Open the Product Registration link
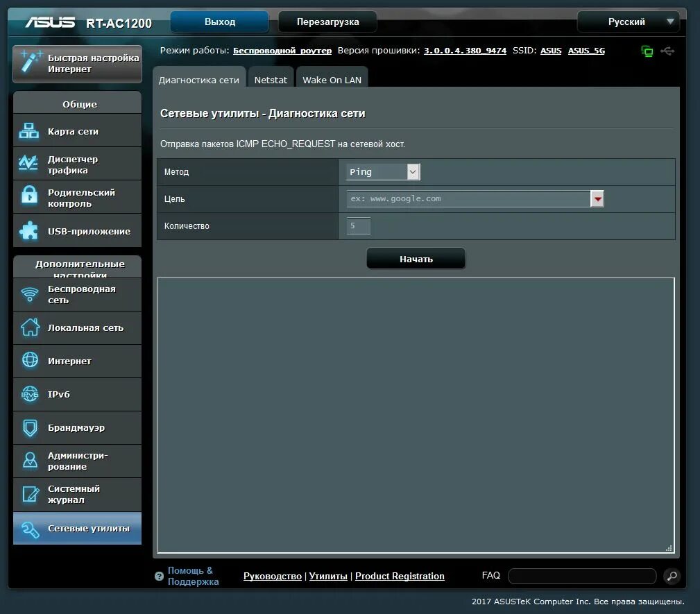 click(x=400, y=576)
